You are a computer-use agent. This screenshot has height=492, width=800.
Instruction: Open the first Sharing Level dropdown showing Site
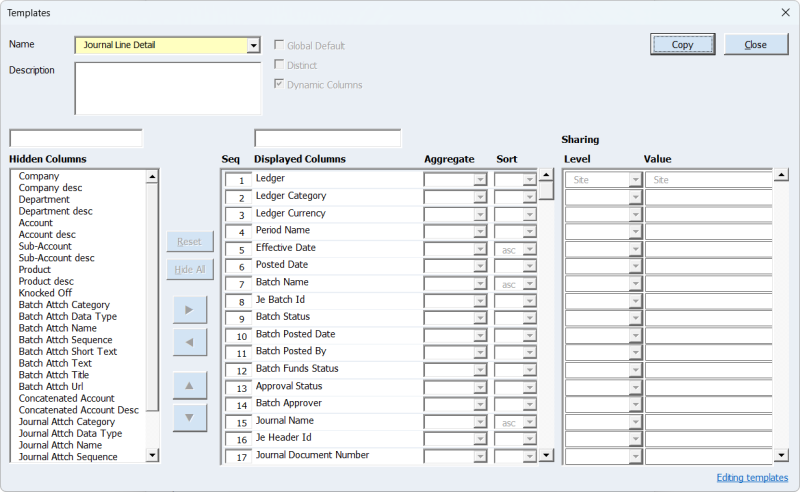point(635,180)
